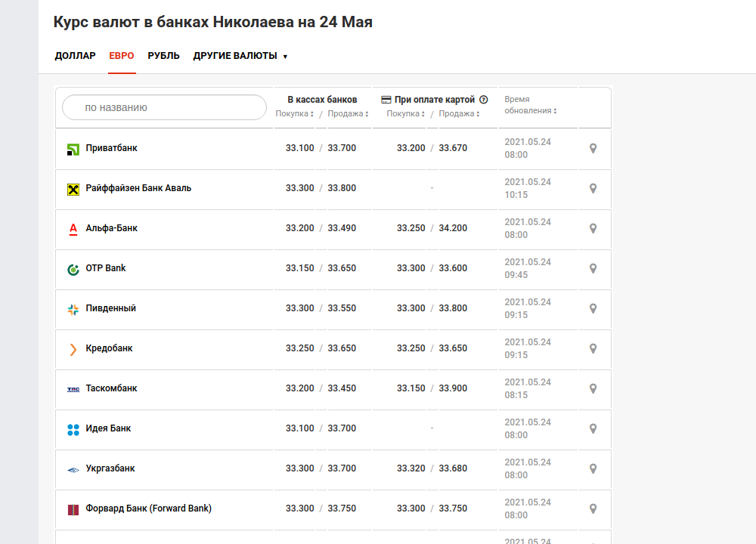The image size is (756, 544).
Task: Open the Идея Банк link
Action: click(108, 428)
